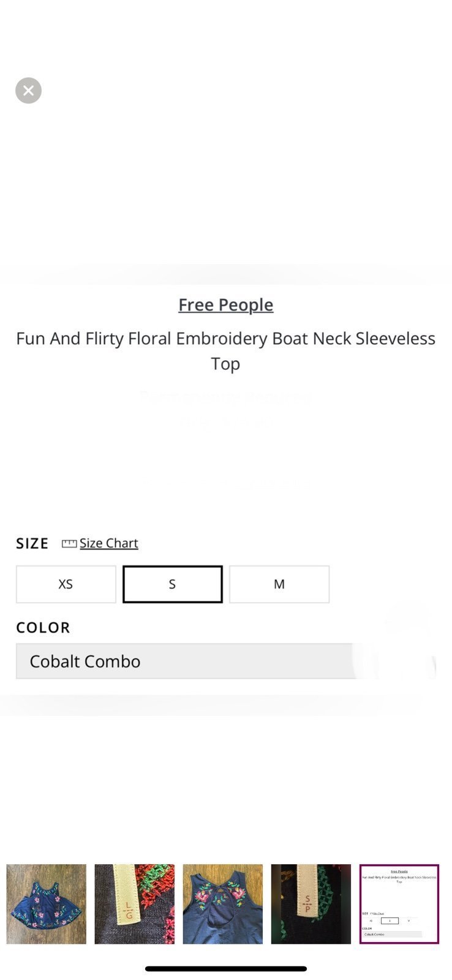
Task: Select the highlighted size S option
Action: click(x=173, y=584)
